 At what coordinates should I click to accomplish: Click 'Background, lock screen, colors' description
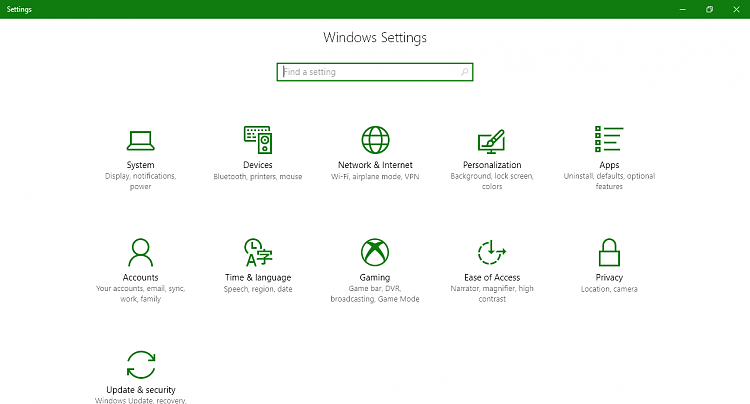pos(492,181)
